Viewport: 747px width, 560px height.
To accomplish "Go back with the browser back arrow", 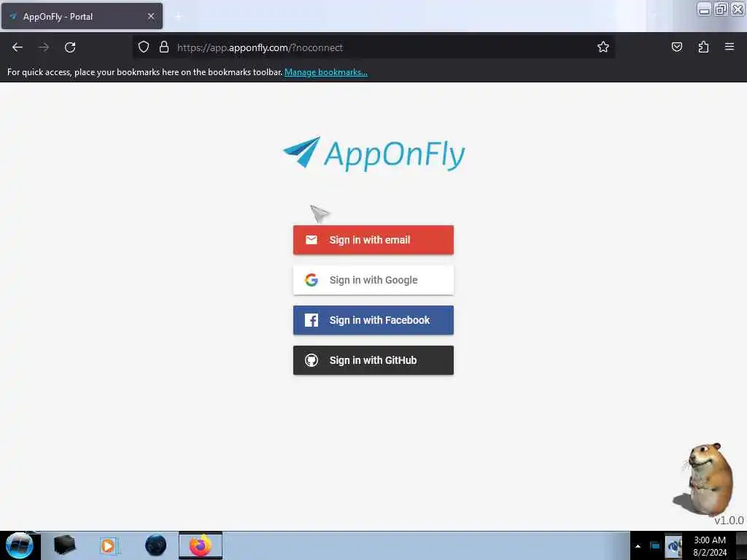I will pyautogui.click(x=18, y=47).
